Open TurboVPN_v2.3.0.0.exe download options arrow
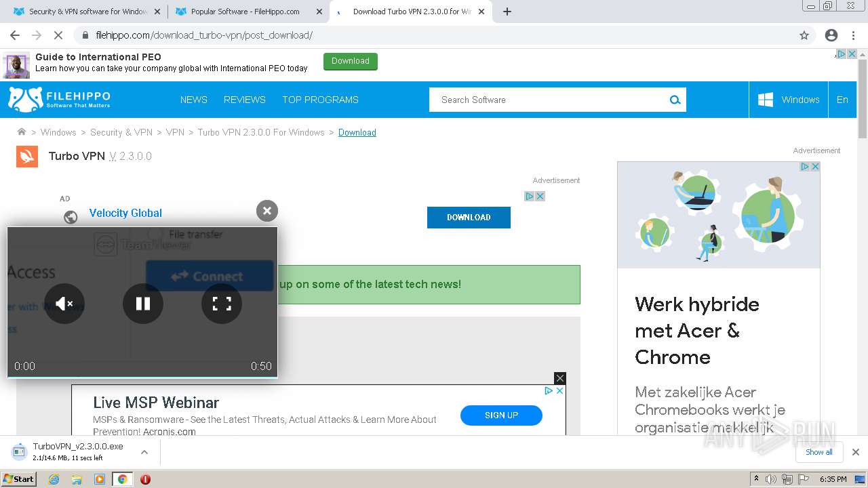 pos(144,452)
